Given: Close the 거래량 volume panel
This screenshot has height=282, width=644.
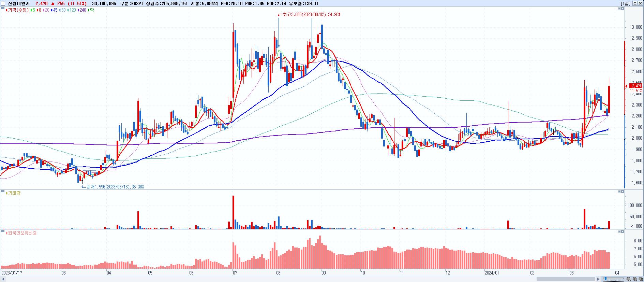Looking at the screenshot, I should tap(623, 192).
